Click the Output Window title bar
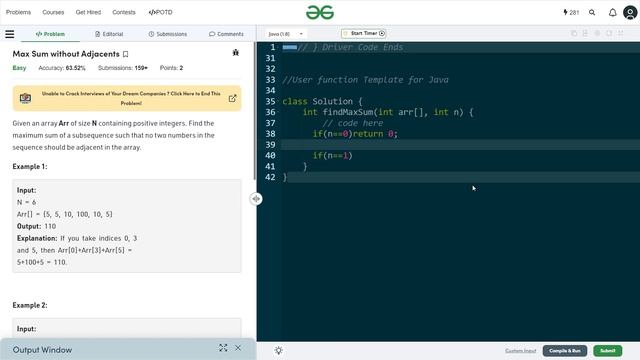The height and width of the screenshot is (360, 640). [128, 349]
